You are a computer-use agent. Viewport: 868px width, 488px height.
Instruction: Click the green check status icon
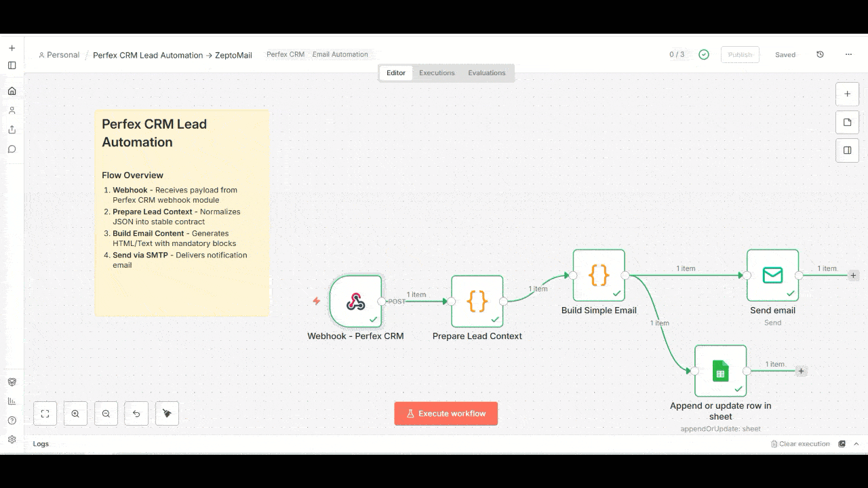click(704, 55)
